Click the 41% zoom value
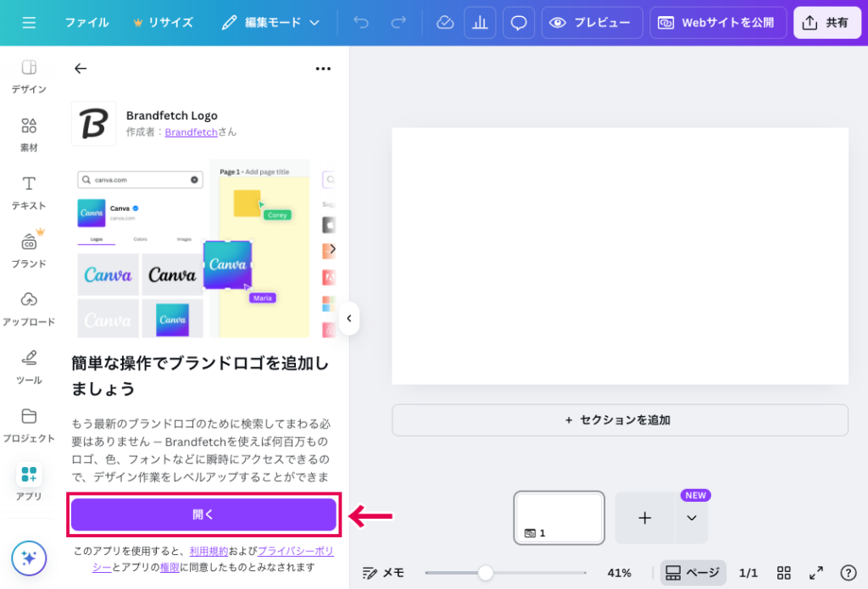868x589 pixels. pyautogui.click(x=619, y=573)
